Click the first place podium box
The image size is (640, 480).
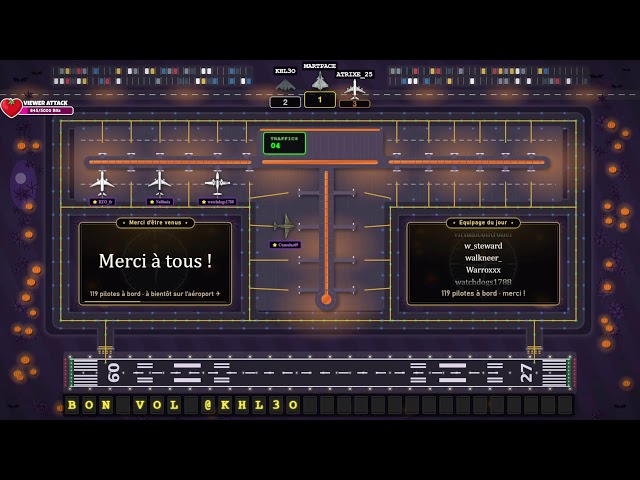(320, 100)
